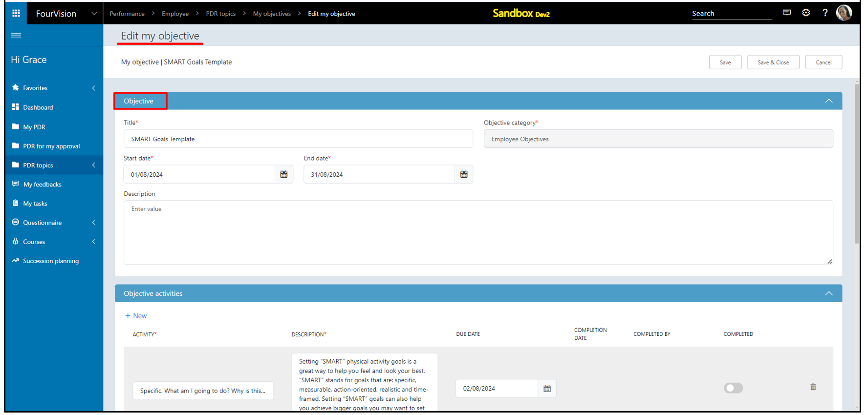868x415 pixels.
Task: Click the Questionnaire icon
Action: 16,222
